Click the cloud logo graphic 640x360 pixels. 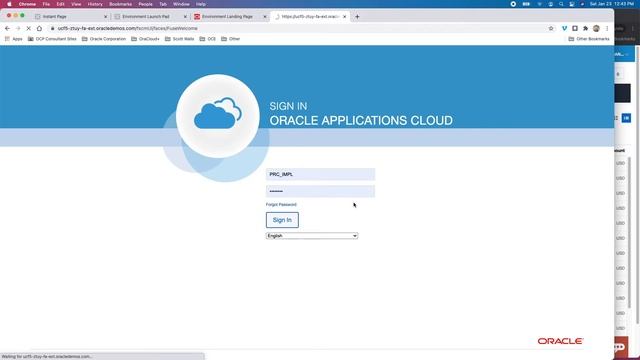pos(218,116)
